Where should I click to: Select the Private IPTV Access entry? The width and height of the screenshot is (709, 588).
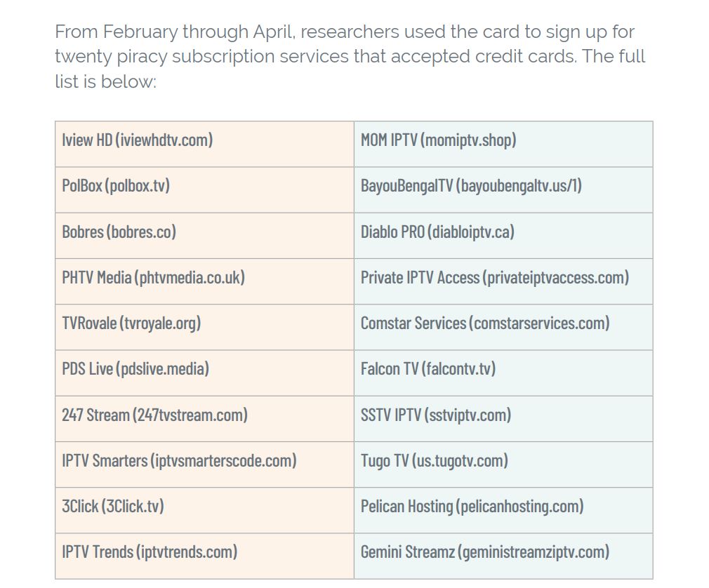503,281
